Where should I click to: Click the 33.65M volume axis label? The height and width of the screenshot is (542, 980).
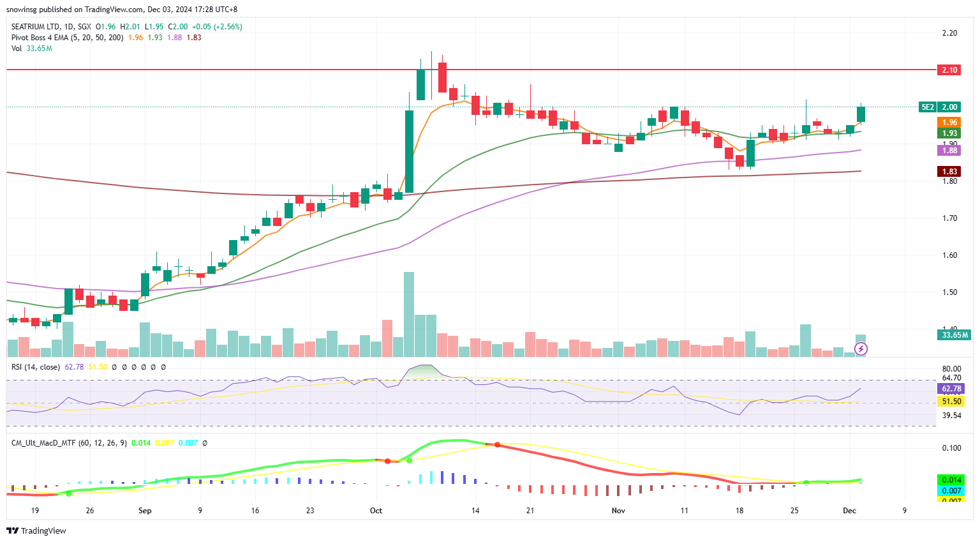pyautogui.click(x=954, y=335)
